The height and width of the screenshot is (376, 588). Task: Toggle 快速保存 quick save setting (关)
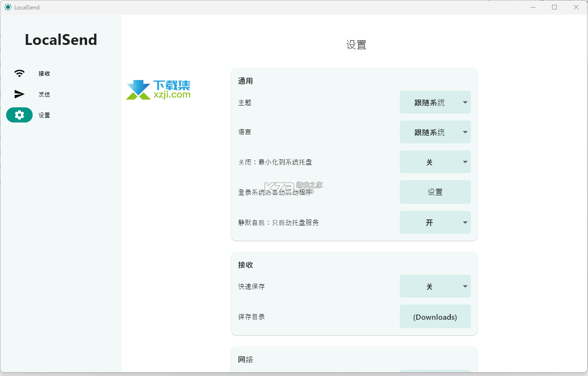pyautogui.click(x=435, y=286)
